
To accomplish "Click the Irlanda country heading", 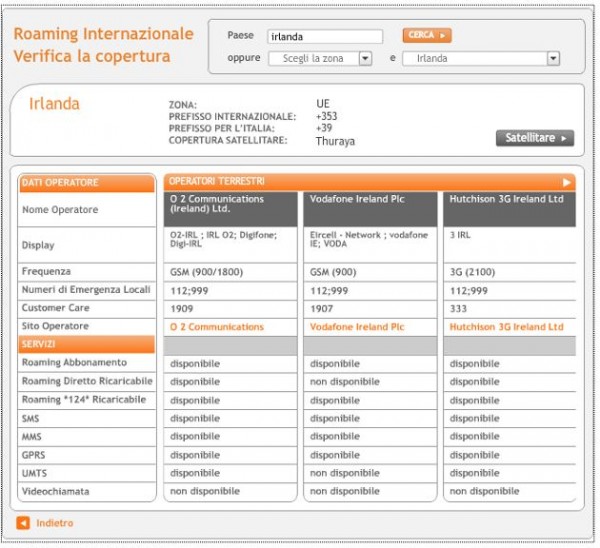I will pos(54,104).
